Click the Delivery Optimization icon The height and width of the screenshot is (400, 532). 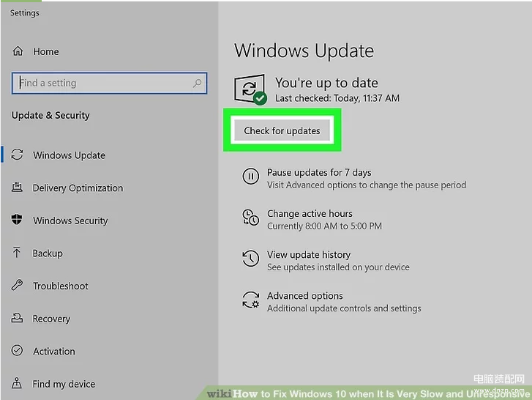point(17,188)
